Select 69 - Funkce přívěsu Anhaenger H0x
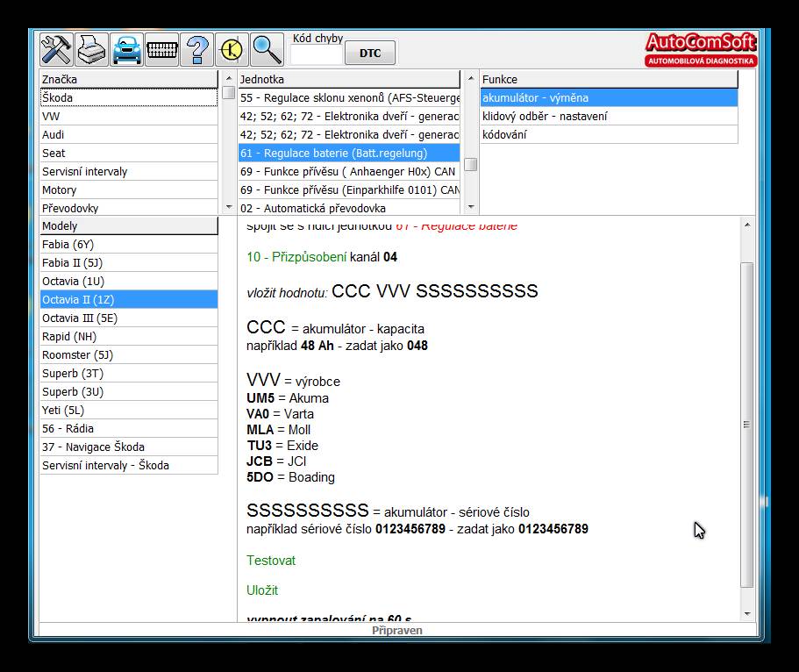 (x=349, y=171)
